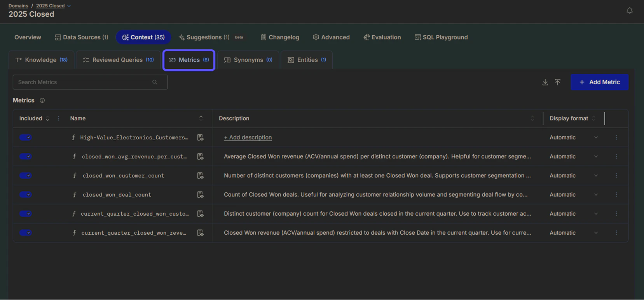Open the Changelog tab

[280, 37]
